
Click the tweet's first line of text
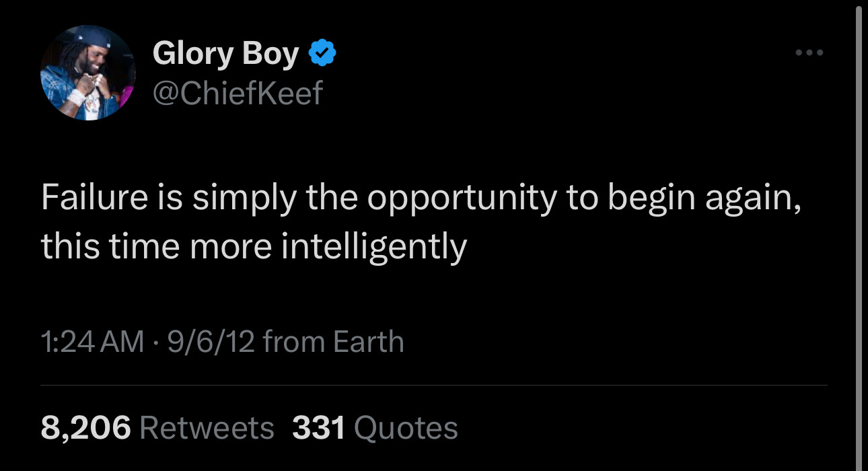[421, 198]
